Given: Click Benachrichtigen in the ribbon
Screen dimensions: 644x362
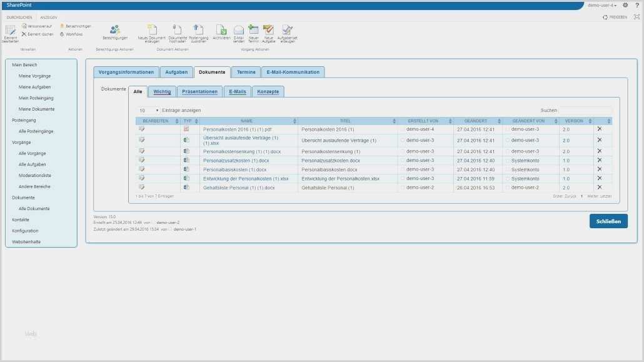Looking at the screenshot, I should (76, 26).
